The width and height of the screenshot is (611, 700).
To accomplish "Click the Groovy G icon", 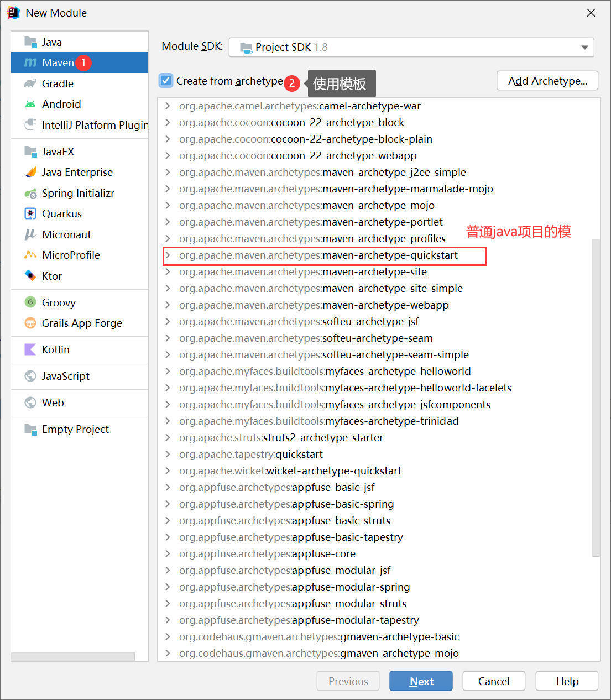I will (30, 302).
